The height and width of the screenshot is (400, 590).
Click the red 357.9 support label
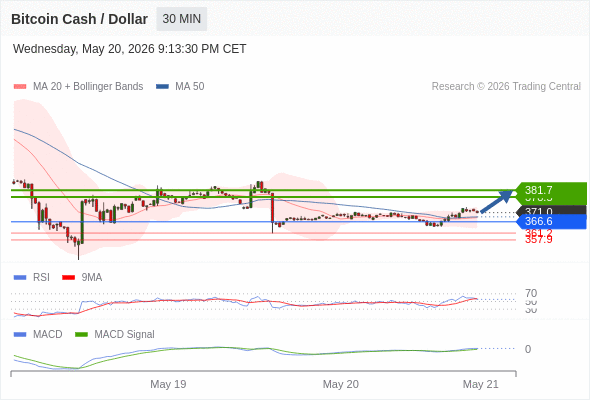click(x=538, y=240)
